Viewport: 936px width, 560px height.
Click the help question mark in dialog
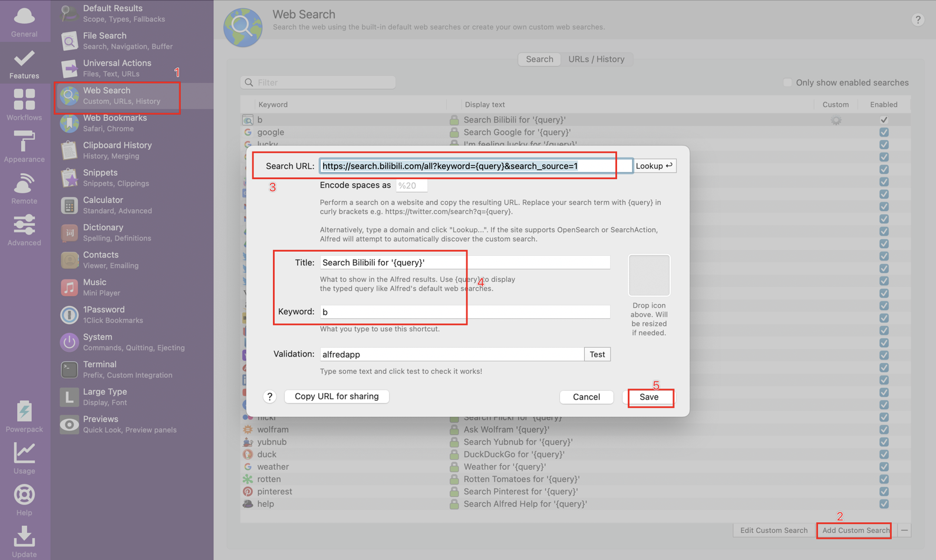pos(269,397)
